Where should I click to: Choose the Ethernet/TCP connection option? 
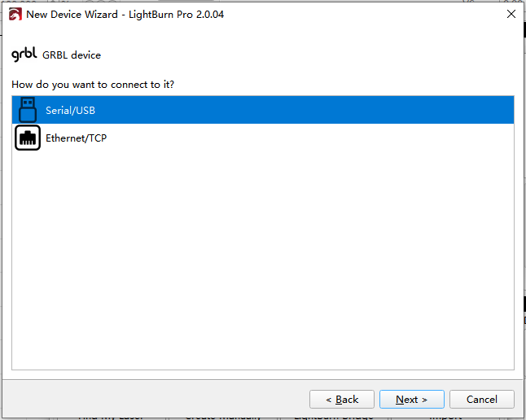click(x=263, y=138)
